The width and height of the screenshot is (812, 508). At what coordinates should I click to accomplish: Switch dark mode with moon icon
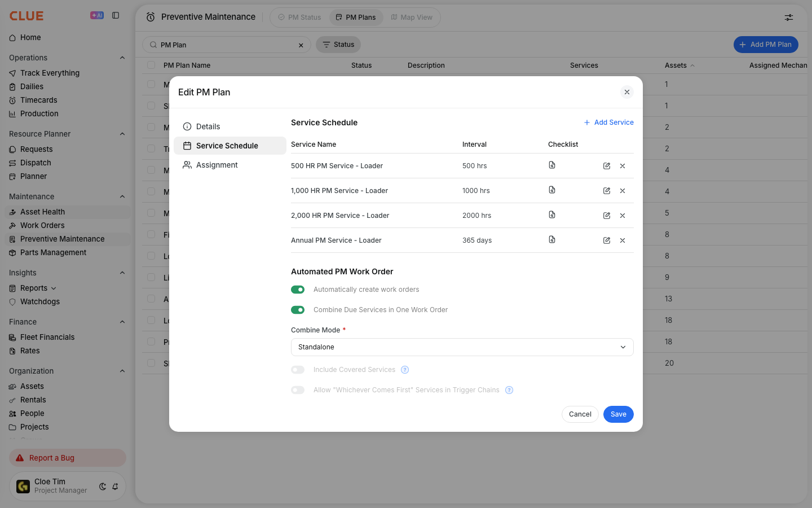pyautogui.click(x=103, y=487)
